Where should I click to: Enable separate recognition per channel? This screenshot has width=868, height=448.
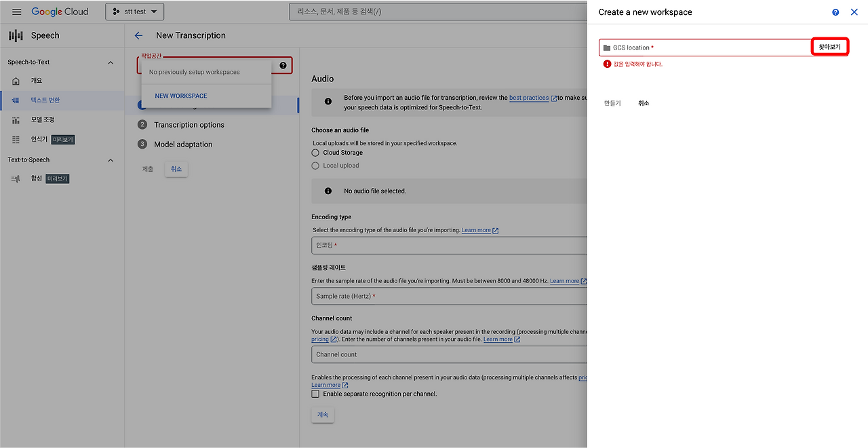[315, 392]
